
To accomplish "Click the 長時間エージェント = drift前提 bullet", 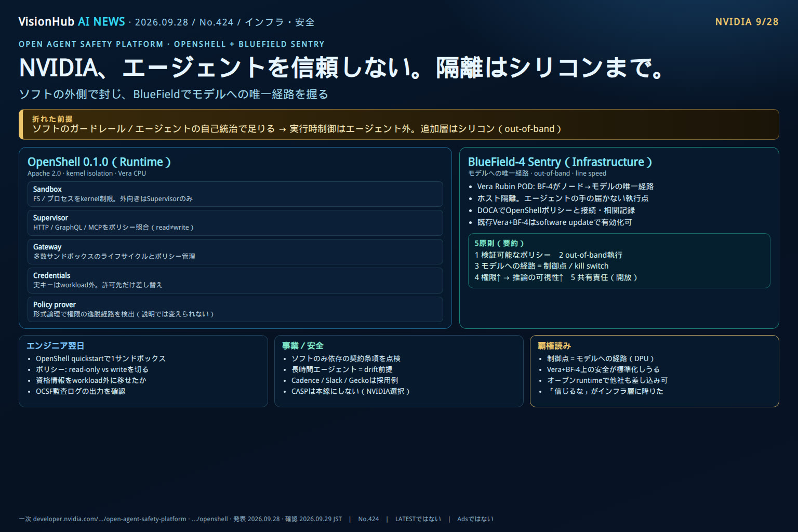I will 342,369.
